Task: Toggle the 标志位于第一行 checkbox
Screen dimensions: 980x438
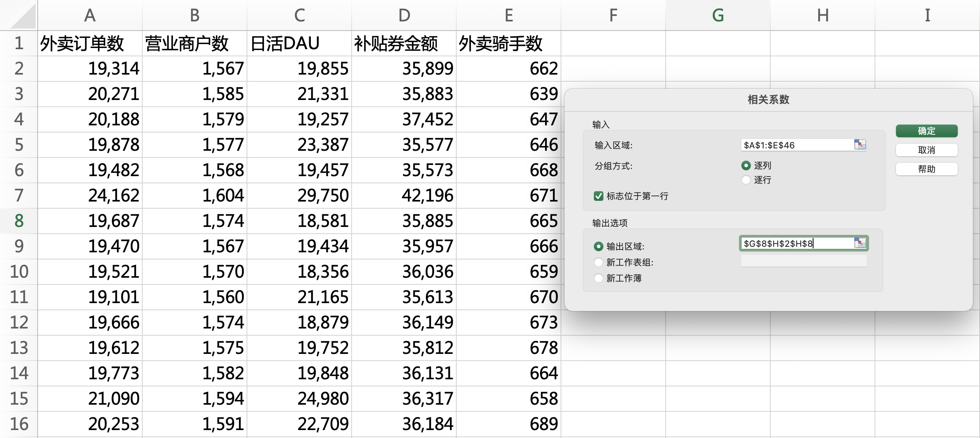Action: (x=599, y=196)
